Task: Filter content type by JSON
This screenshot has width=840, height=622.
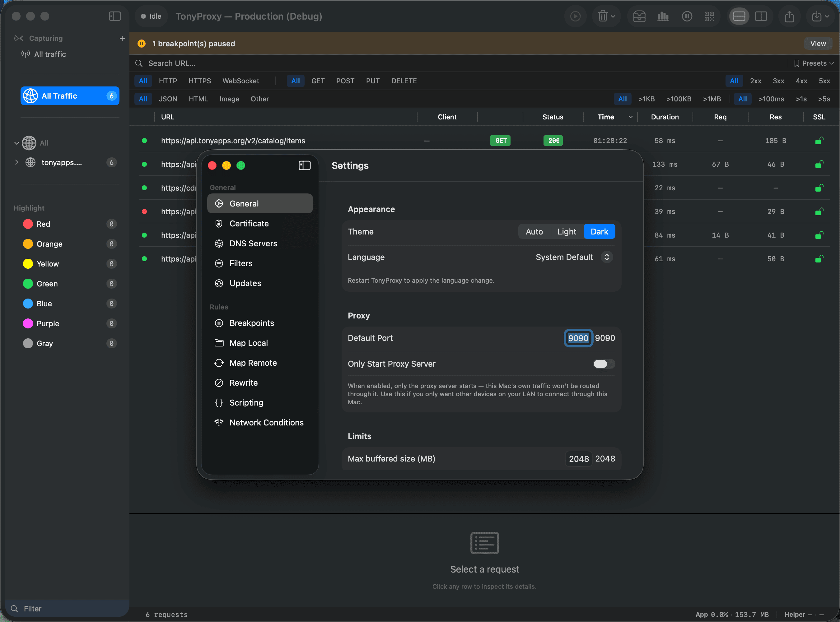Action: (168, 99)
